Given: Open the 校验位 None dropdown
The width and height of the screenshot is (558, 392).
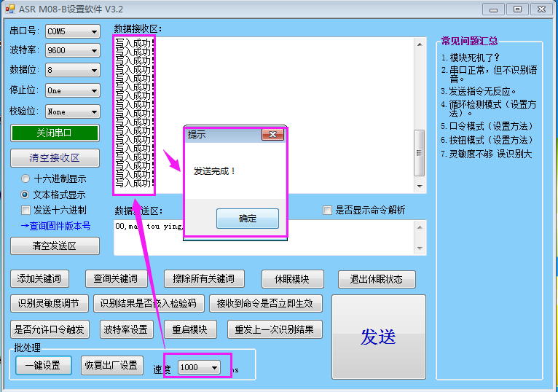Looking at the screenshot, I should pos(73,111).
